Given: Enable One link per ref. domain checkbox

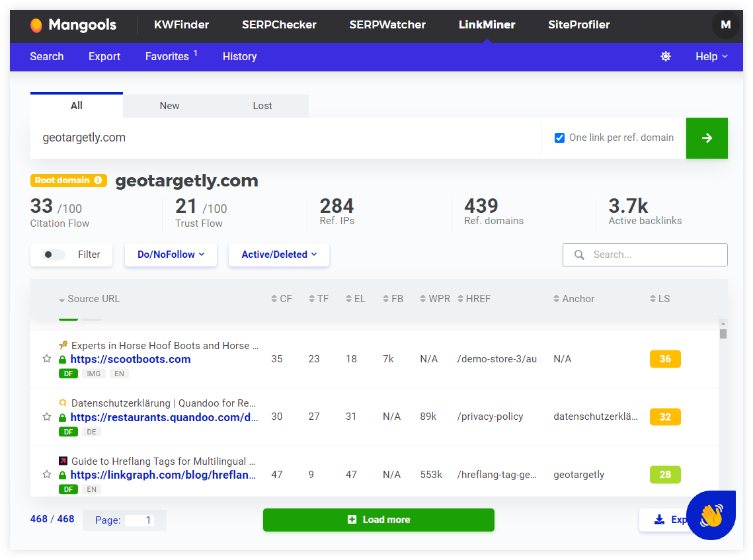Looking at the screenshot, I should [x=559, y=138].
